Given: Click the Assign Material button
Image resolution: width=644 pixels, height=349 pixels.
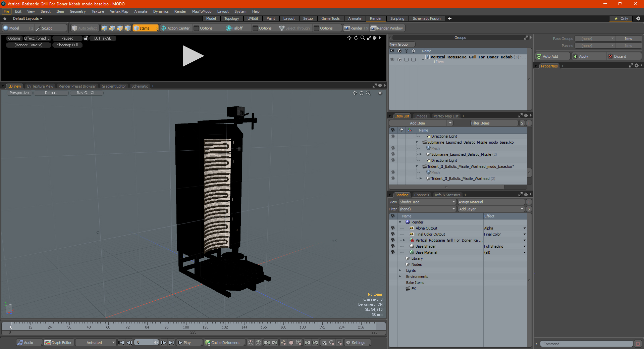Looking at the screenshot, I should click(491, 202).
